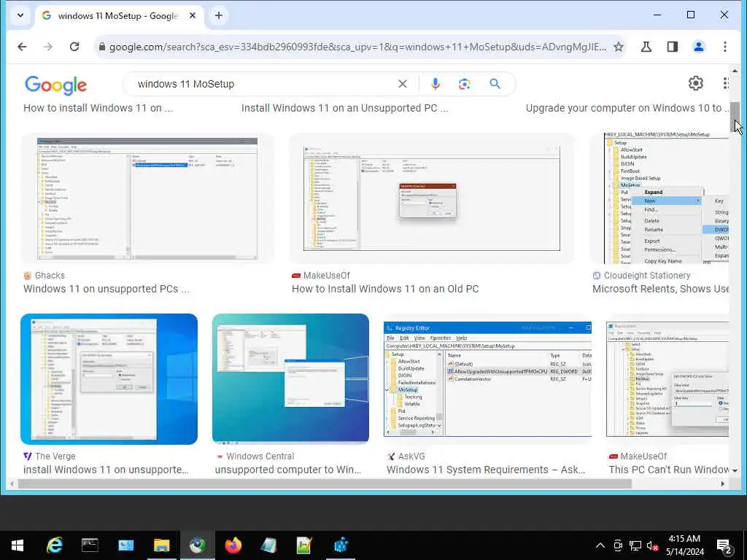The image size is (747, 560).
Task: Open the network tray icon
Action: [x=635, y=545]
